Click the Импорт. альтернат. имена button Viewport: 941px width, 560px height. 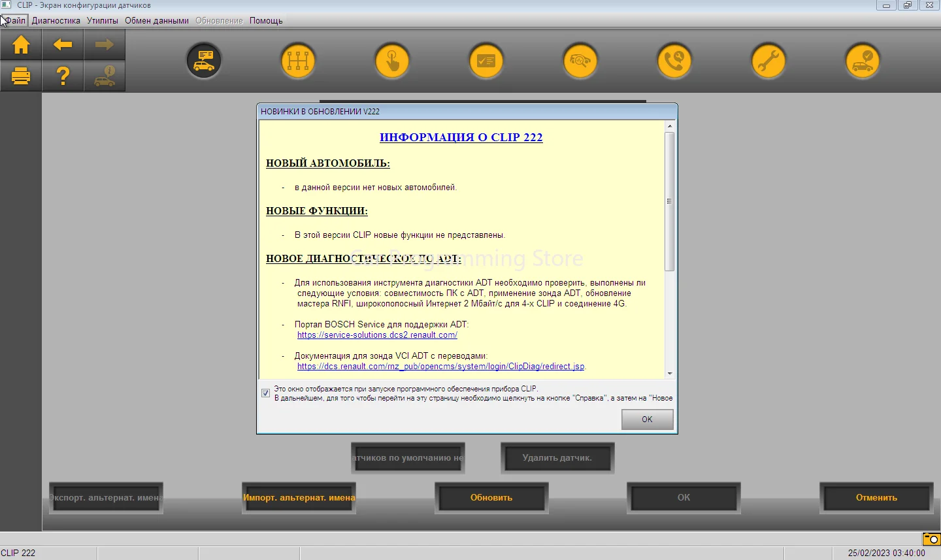299,498
